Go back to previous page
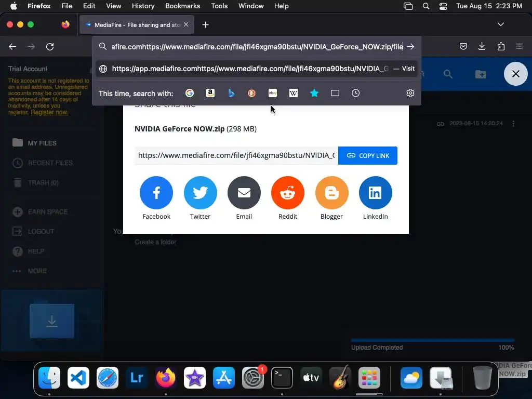 pos(12,46)
